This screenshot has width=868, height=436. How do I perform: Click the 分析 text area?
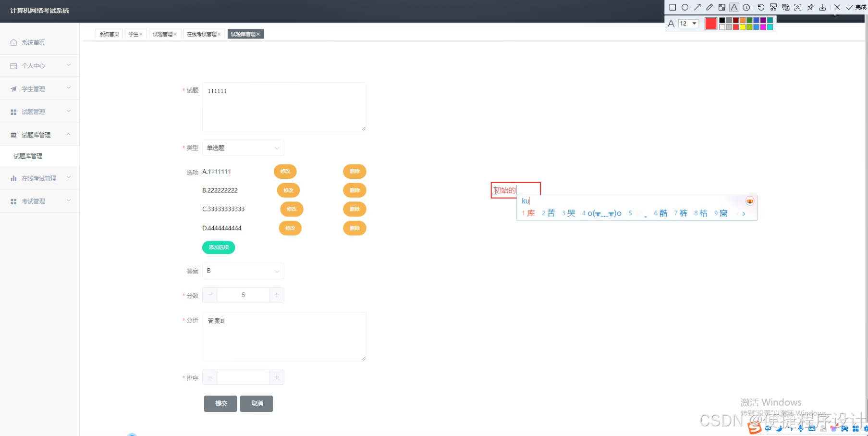[284, 336]
